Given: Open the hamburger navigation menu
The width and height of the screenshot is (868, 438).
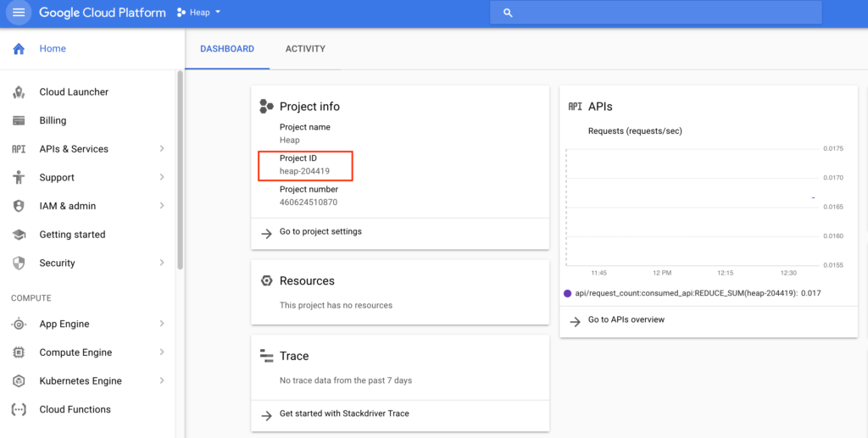Looking at the screenshot, I should (19, 13).
